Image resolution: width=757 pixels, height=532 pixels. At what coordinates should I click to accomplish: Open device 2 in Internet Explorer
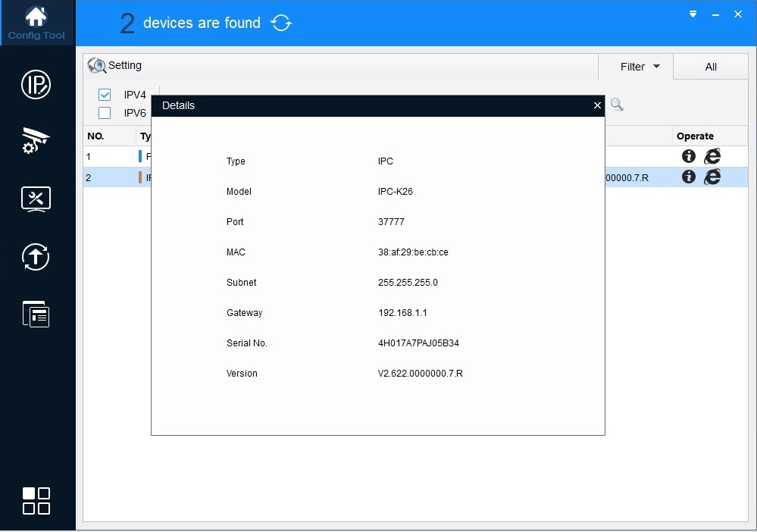(712, 177)
